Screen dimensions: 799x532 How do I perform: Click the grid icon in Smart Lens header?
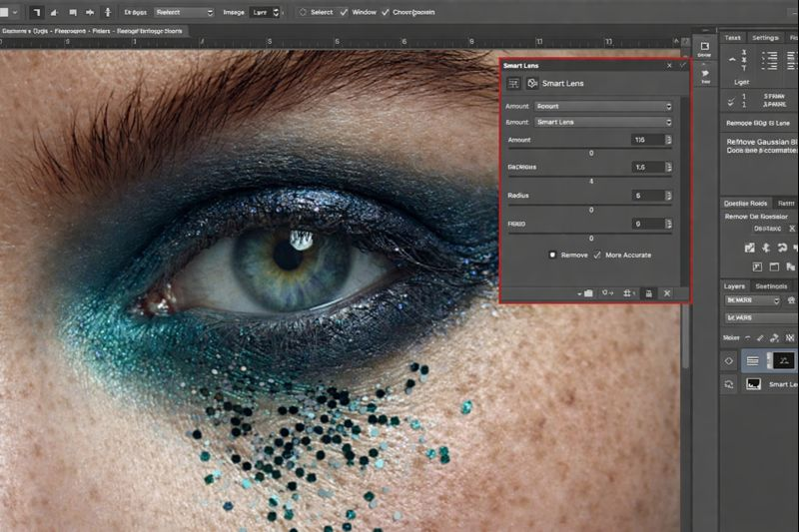(x=513, y=84)
